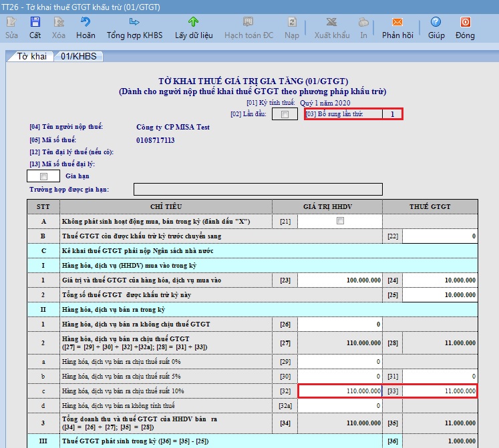Select the [26] non-taxable sales cell
This screenshot has height=448, width=499.
click(340, 324)
